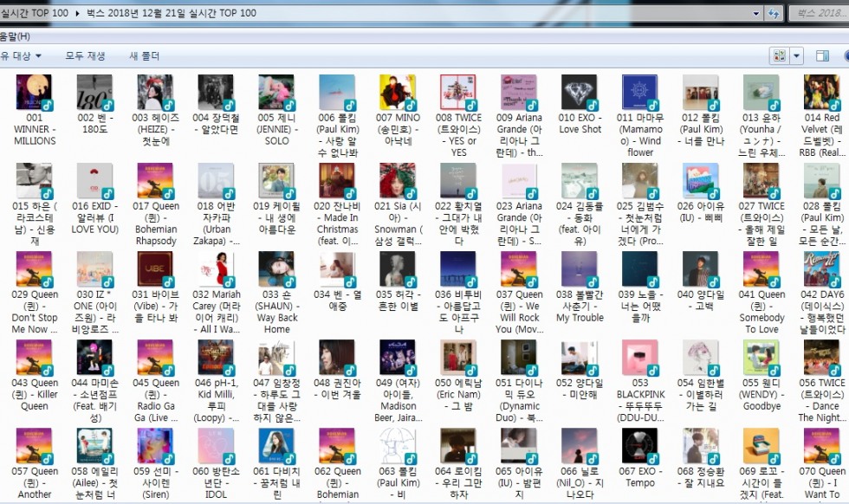Select 046 pH-1, Kid Milli icon
The width and height of the screenshot is (849, 504).
(x=216, y=358)
